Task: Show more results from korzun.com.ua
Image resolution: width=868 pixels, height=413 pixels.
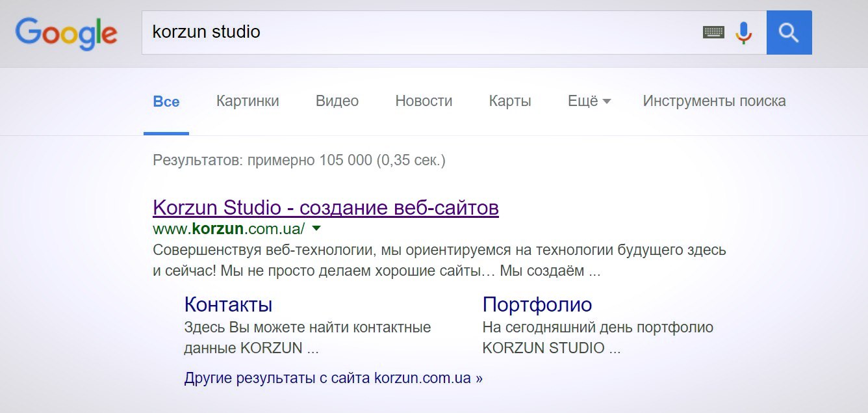Action: pos(333,377)
